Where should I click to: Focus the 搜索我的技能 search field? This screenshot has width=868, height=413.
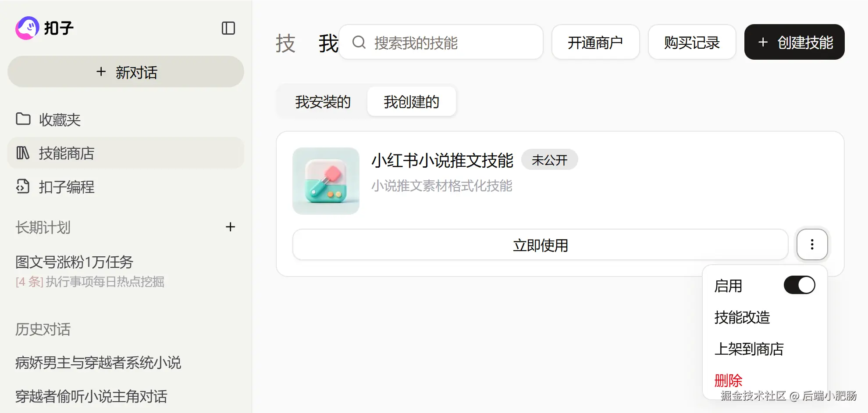(441, 42)
